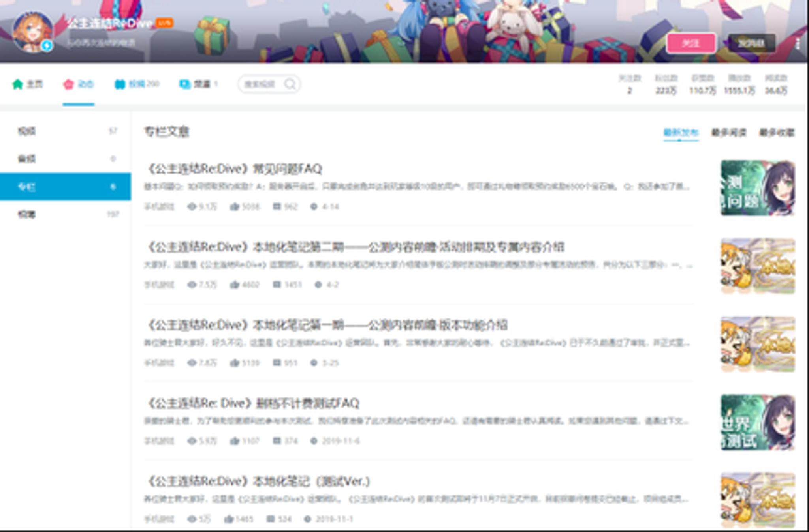The image size is (809, 532).
Task: Click the thumbs-up icon on 本地化笔记 (测试Ver.)
Action: click(x=228, y=519)
